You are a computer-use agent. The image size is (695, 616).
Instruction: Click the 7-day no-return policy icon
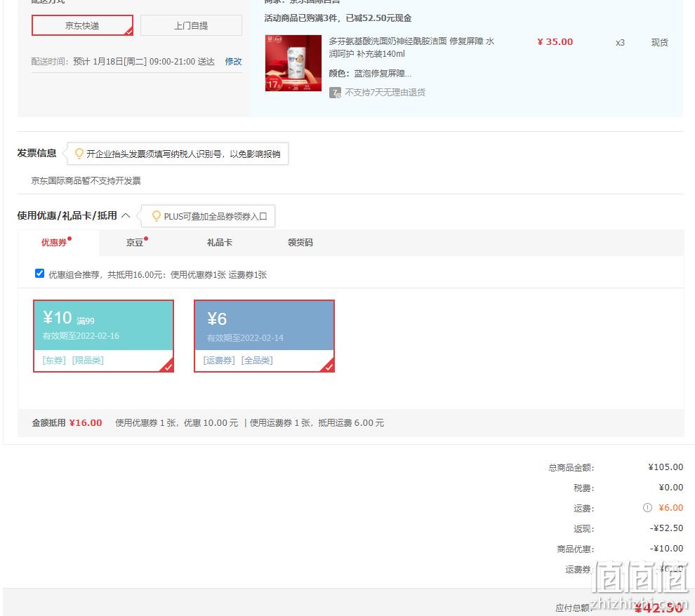point(335,93)
